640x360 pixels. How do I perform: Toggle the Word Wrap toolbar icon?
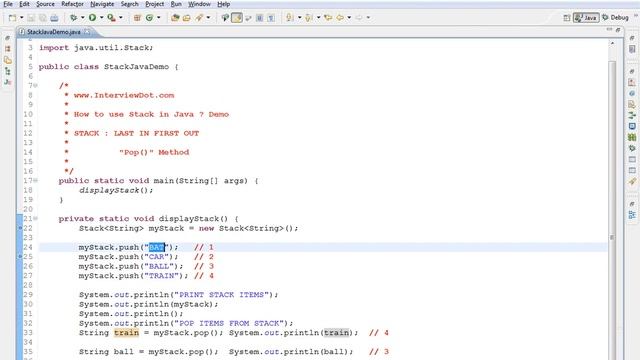[248, 18]
